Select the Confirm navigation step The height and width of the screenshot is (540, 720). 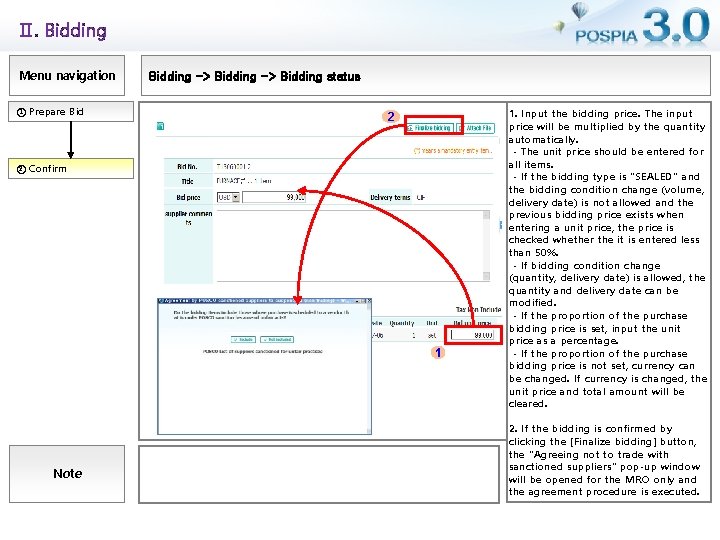click(71, 169)
